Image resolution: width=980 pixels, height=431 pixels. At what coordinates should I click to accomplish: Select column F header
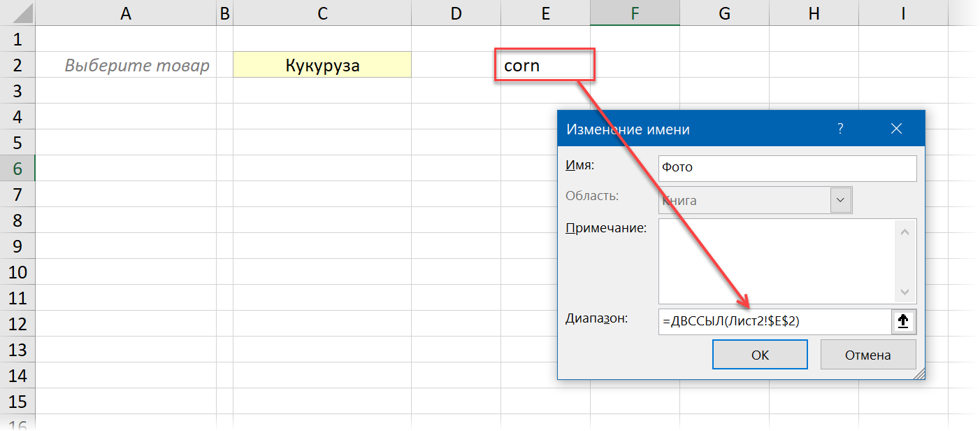click(x=635, y=13)
